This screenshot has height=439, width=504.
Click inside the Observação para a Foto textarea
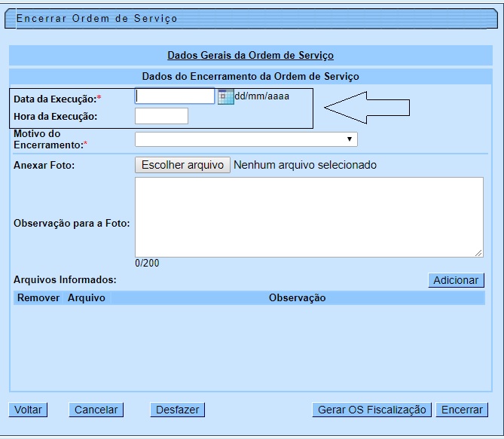coord(309,217)
